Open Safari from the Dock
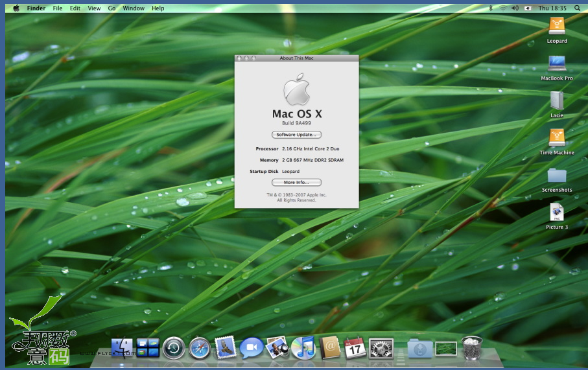This screenshot has height=370, width=588. (200, 349)
